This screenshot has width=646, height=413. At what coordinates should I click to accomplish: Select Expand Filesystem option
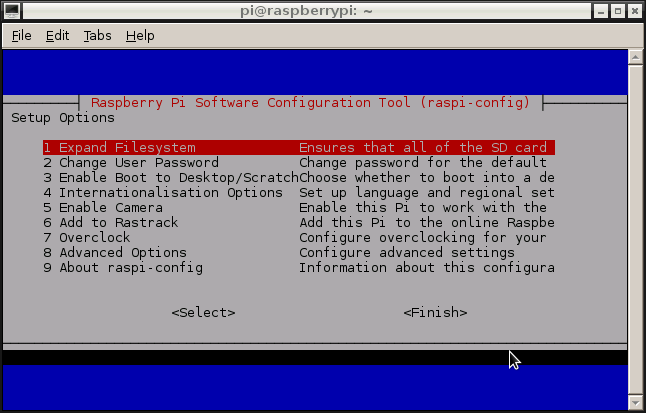click(x=120, y=148)
